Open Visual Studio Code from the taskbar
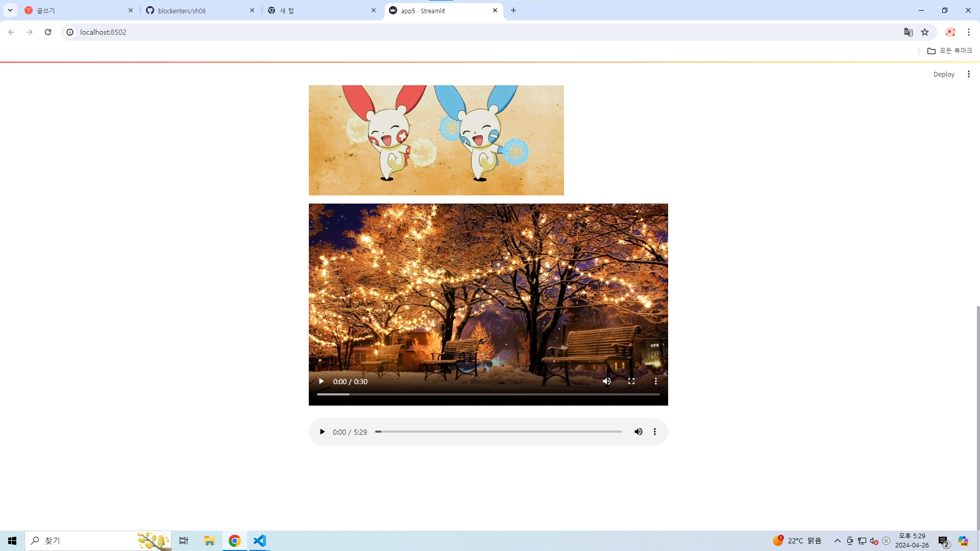This screenshot has height=551, width=980. (x=260, y=540)
